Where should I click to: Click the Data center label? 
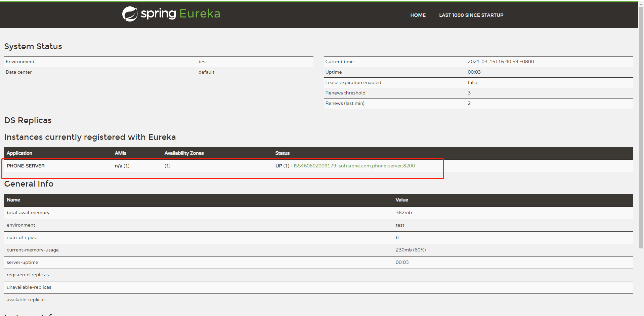coord(18,72)
